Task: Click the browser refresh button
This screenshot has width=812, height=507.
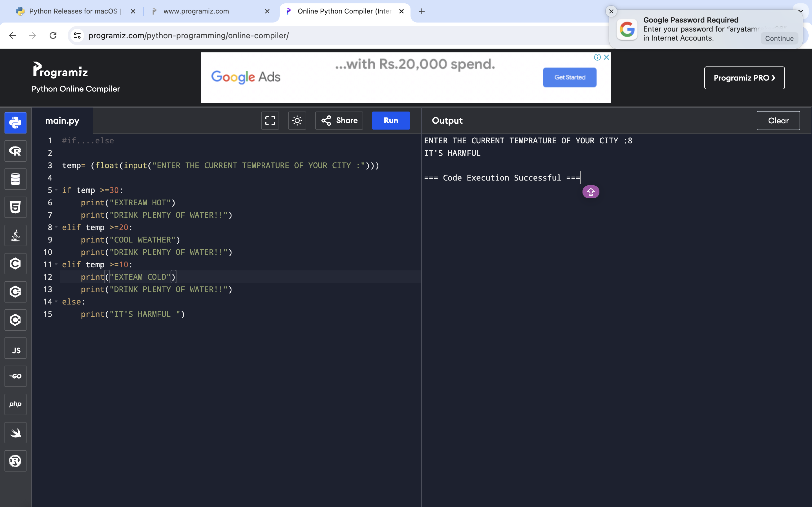Action: point(53,35)
